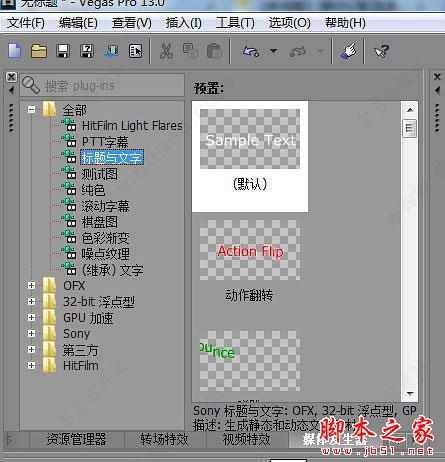Open the 选项(O) menu
The image size is (445, 462).
click(289, 23)
